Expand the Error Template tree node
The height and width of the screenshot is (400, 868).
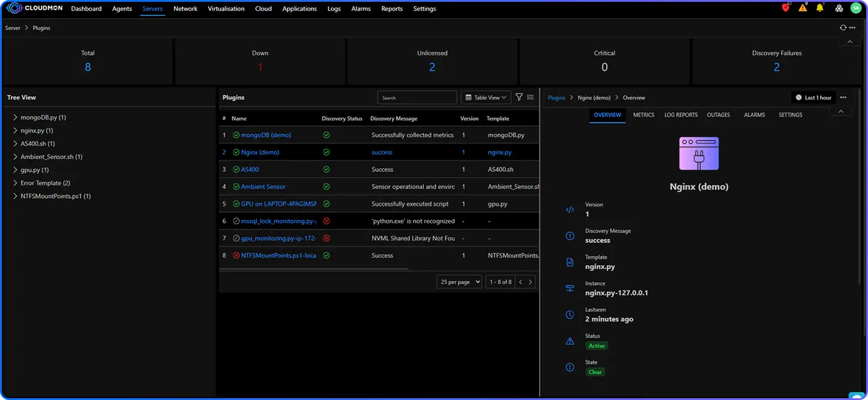(15, 183)
